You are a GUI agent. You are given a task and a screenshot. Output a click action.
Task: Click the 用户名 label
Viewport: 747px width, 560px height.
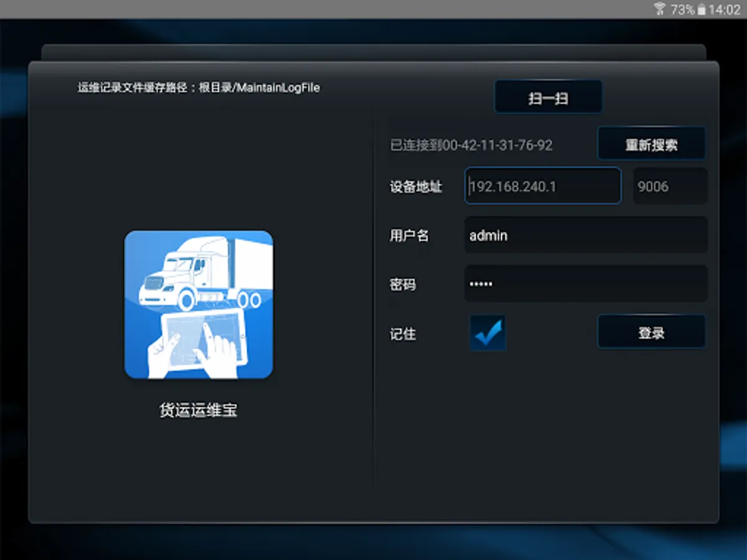click(x=409, y=236)
